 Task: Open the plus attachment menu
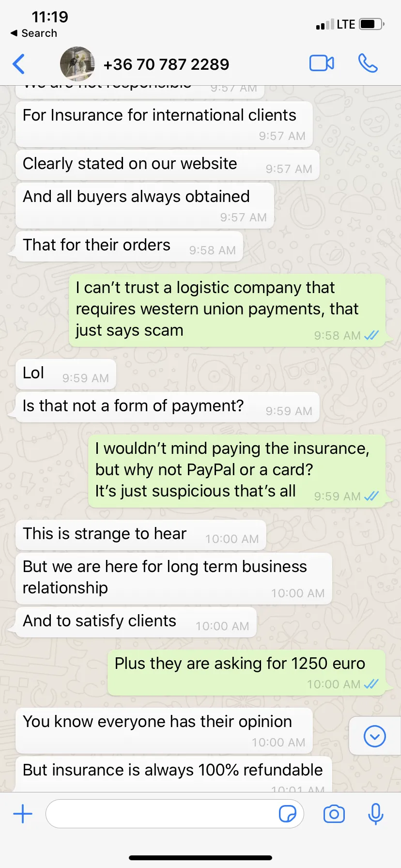pos(23,814)
